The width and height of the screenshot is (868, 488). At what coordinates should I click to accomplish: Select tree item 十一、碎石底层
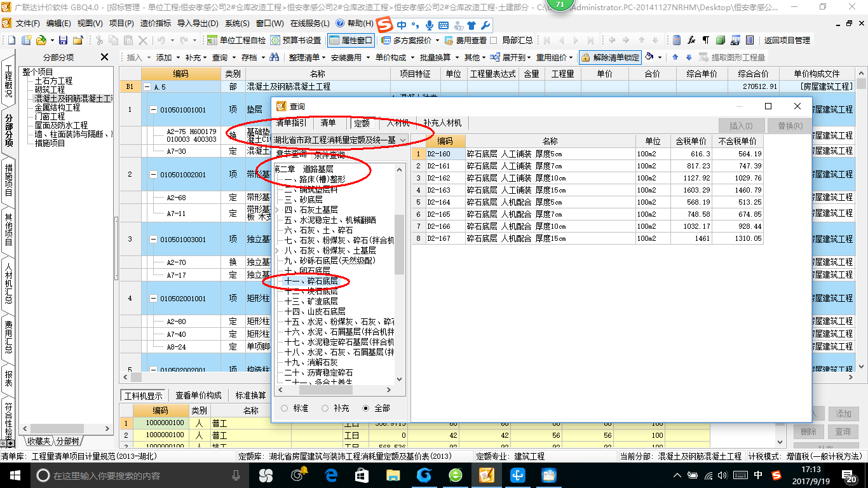point(311,281)
